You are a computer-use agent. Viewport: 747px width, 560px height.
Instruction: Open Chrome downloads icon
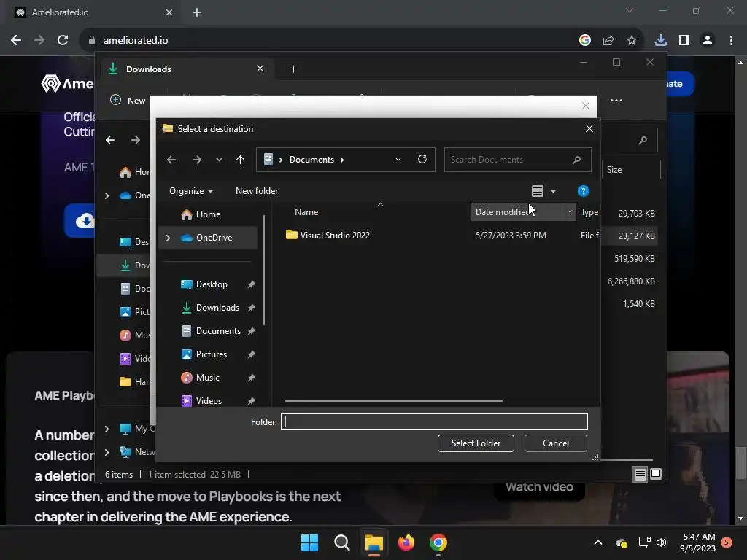point(661,41)
